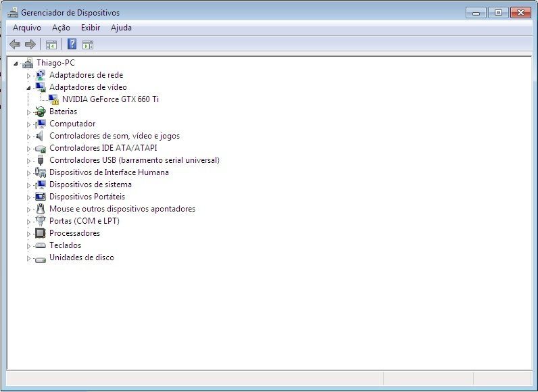This screenshot has width=538, height=392.
Task: Expand the Processadores node
Action: tap(28, 234)
